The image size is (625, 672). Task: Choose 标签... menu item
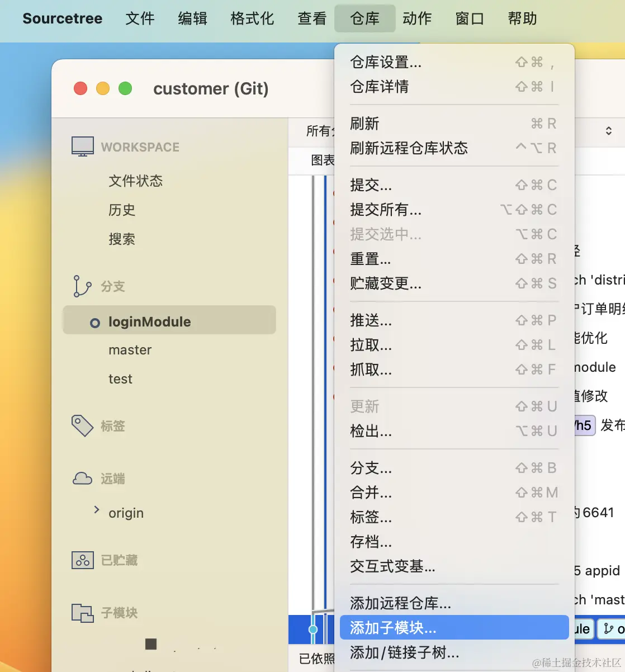point(454,517)
